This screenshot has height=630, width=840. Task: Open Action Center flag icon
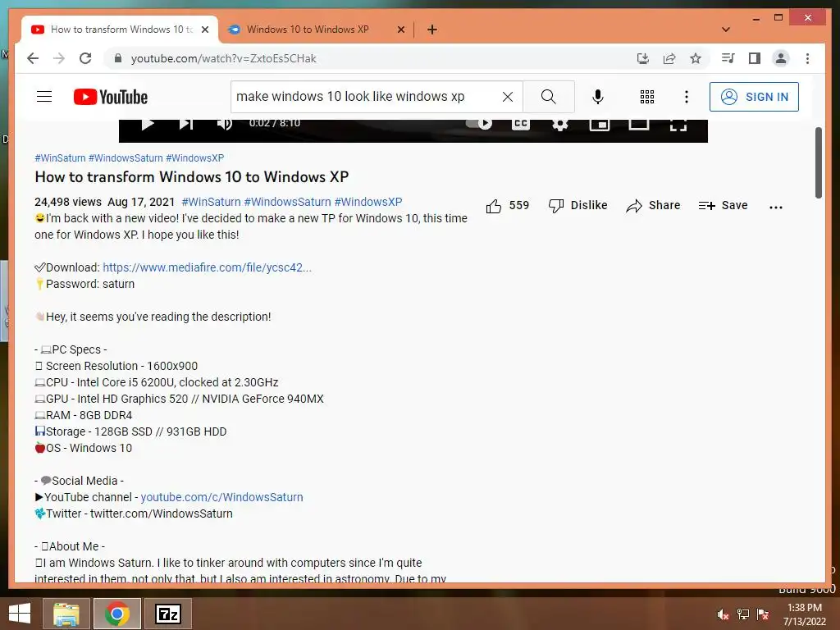[x=763, y=614]
